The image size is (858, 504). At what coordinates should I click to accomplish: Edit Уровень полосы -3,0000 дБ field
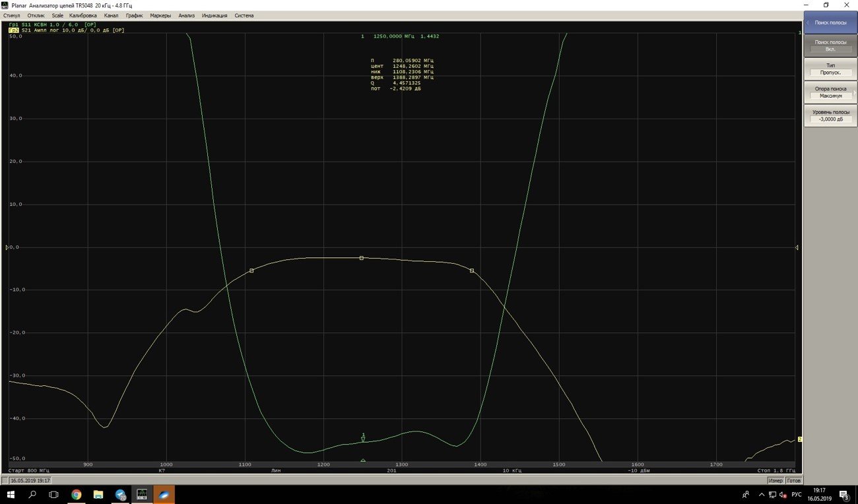(830, 115)
